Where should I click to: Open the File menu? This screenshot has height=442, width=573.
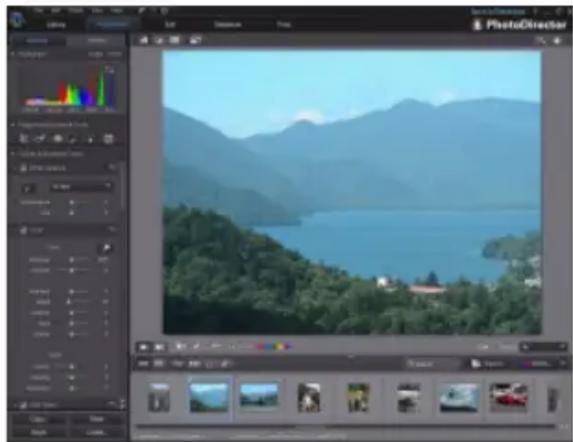(x=38, y=10)
